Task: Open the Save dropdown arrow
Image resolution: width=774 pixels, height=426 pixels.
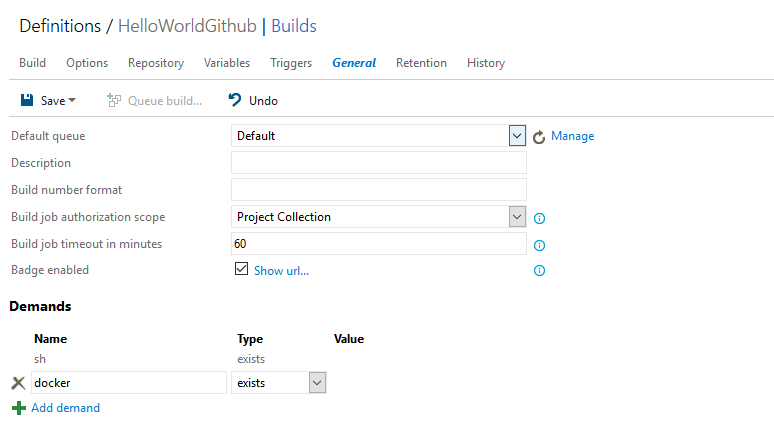Action: tap(72, 101)
